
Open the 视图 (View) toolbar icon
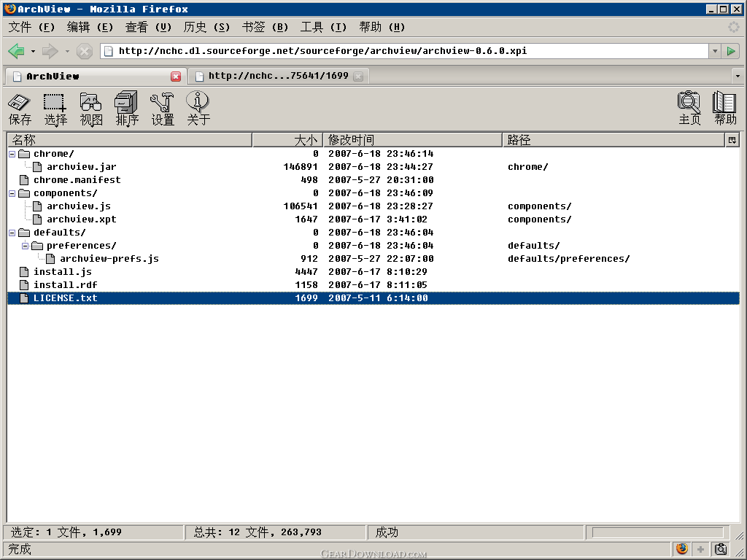pyautogui.click(x=91, y=109)
